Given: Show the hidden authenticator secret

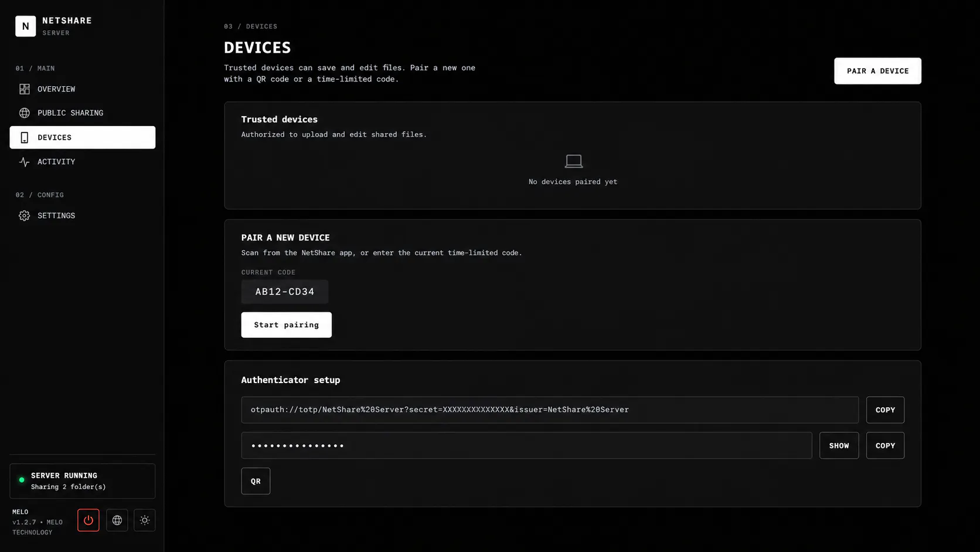Looking at the screenshot, I should click(x=839, y=446).
